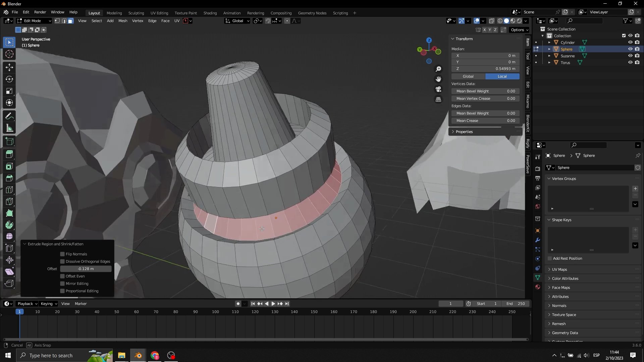Select the Loop Cut tool
644x362 pixels.
point(9,190)
